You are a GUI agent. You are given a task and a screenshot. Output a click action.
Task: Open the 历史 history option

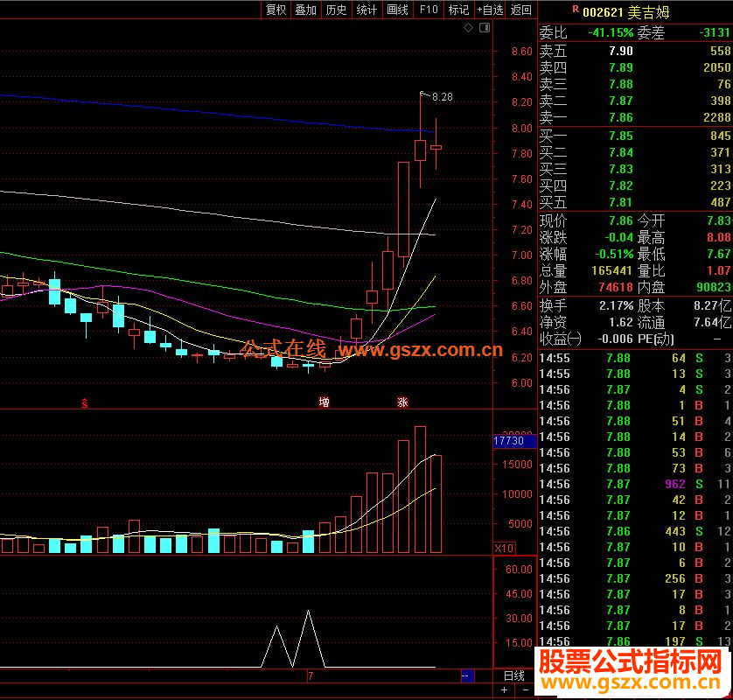pos(336,10)
